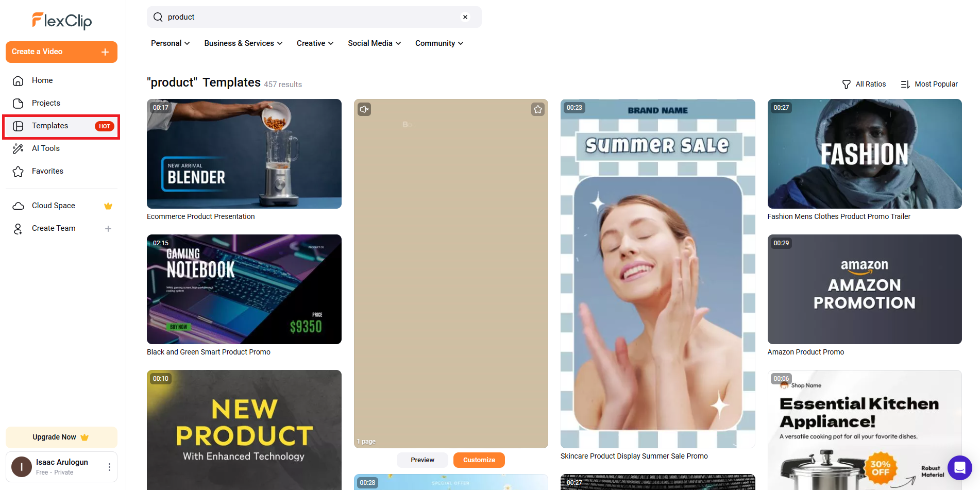
Task: Expand the Personal category dropdown
Action: tap(171, 43)
